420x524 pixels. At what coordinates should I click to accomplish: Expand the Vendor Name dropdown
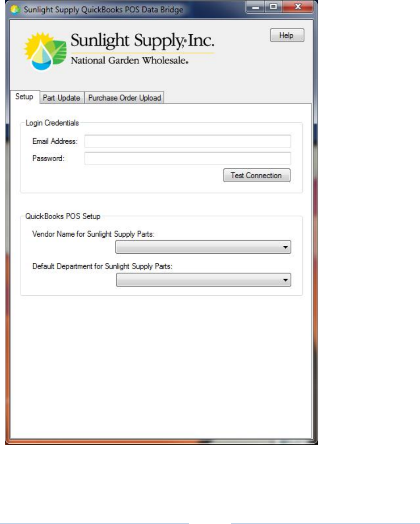click(203, 247)
